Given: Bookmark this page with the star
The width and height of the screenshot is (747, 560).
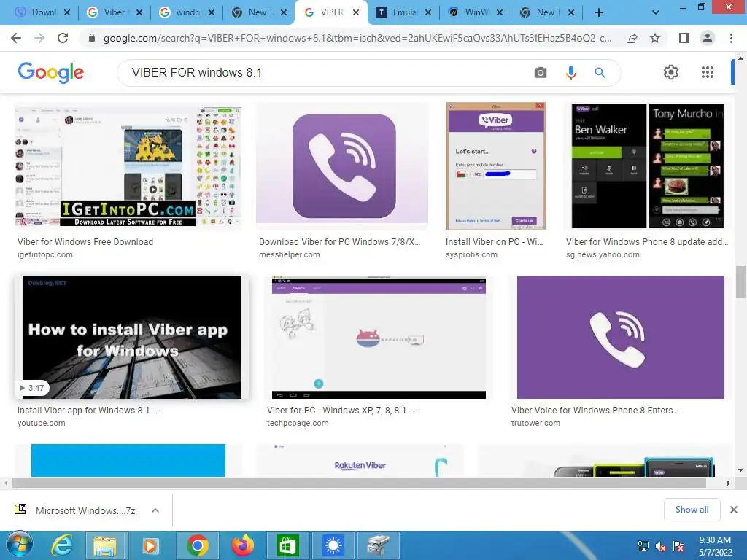Looking at the screenshot, I should pyautogui.click(x=655, y=38).
